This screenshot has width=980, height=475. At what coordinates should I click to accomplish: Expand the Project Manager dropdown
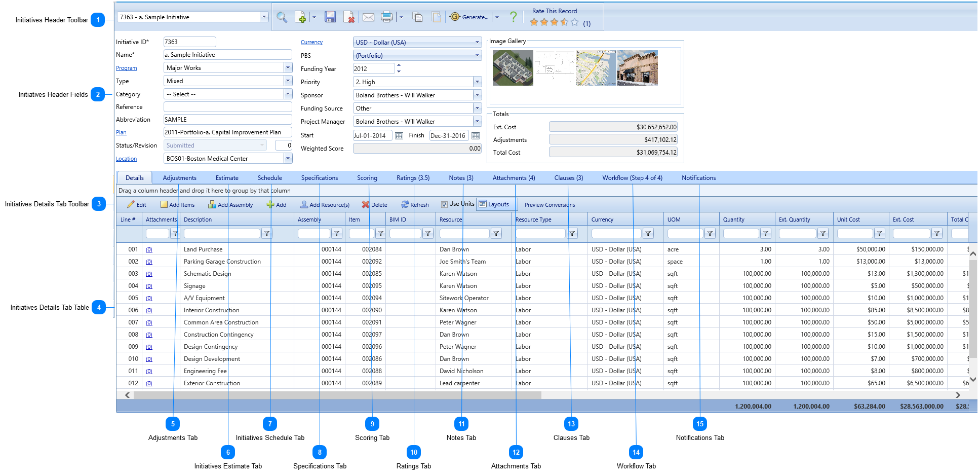click(477, 122)
